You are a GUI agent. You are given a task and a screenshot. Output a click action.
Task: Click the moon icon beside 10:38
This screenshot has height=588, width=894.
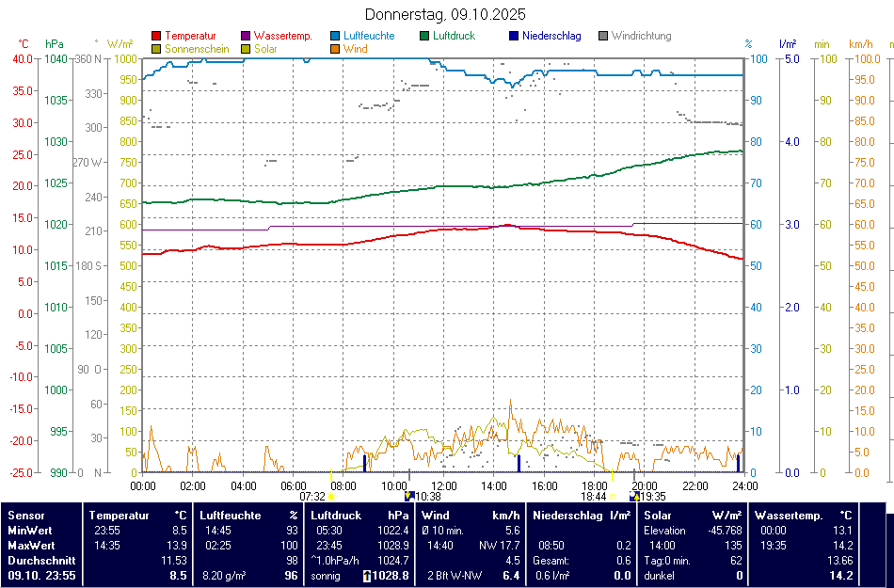[409, 496]
